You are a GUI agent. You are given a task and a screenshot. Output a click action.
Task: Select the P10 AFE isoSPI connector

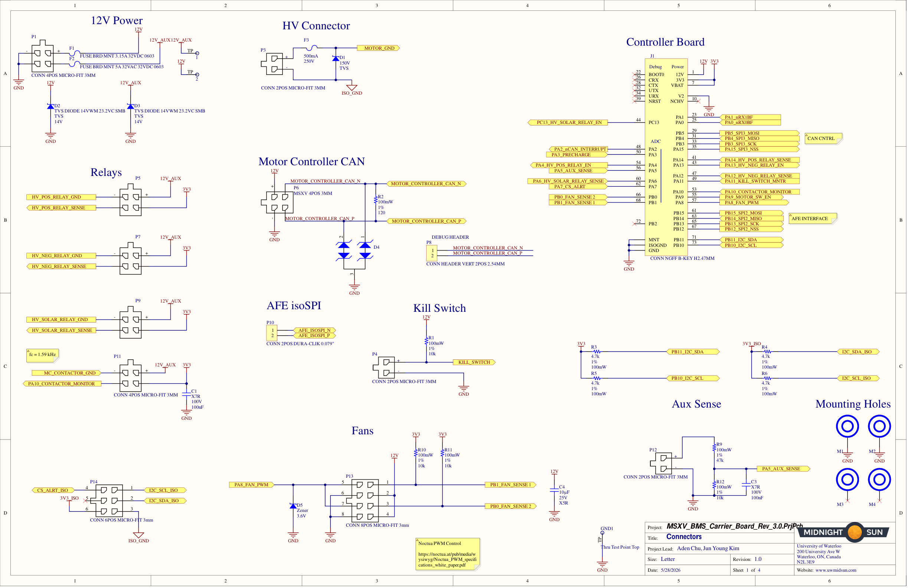[272, 333]
